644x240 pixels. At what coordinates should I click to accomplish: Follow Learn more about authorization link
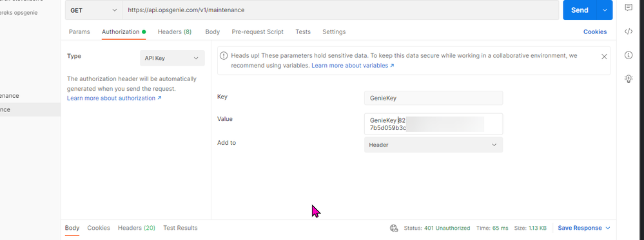click(114, 98)
